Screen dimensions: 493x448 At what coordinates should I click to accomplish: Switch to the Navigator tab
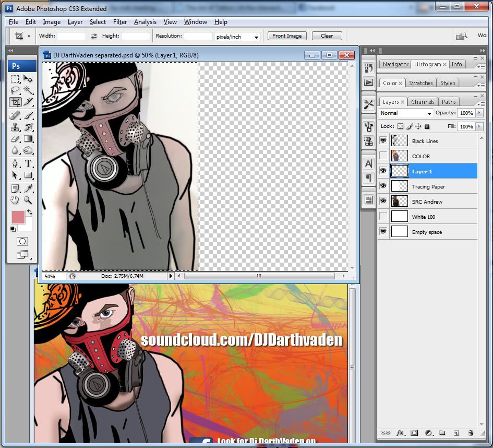(395, 64)
